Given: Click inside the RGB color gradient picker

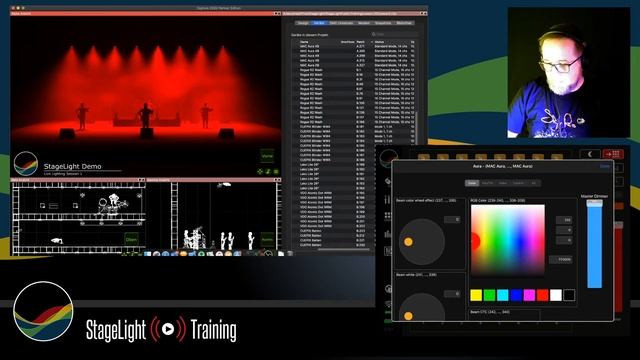Looking at the screenshot, I should tap(508, 241).
